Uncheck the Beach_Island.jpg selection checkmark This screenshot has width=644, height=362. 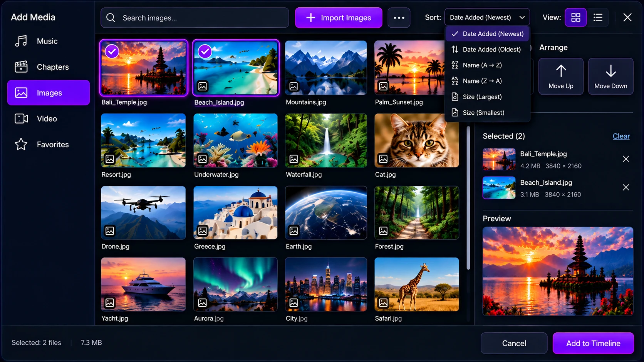pos(205,51)
